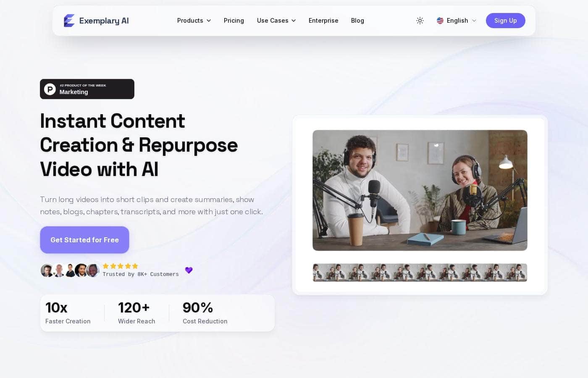The image size is (588, 378).
Task: Click the 10x Faster Creation stat
Action: pyautogui.click(x=68, y=313)
